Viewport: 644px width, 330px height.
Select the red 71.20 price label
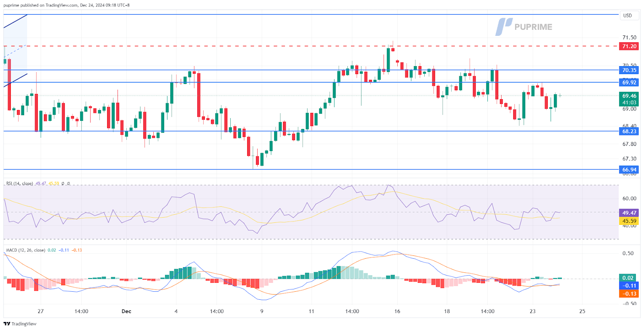pos(629,46)
